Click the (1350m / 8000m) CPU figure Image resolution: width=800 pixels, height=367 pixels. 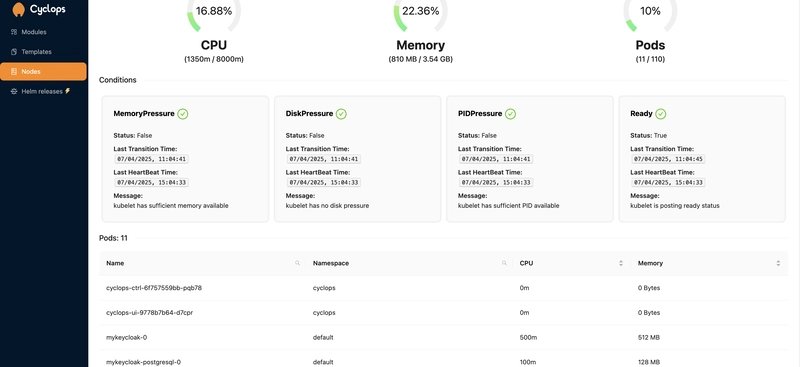214,59
